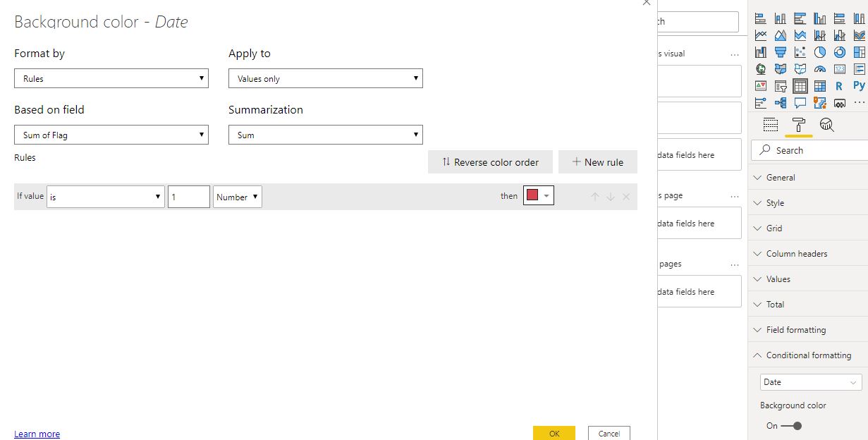Select the Map globe visual
This screenshot has height=440, width=868.
click(x=761, y=69)
